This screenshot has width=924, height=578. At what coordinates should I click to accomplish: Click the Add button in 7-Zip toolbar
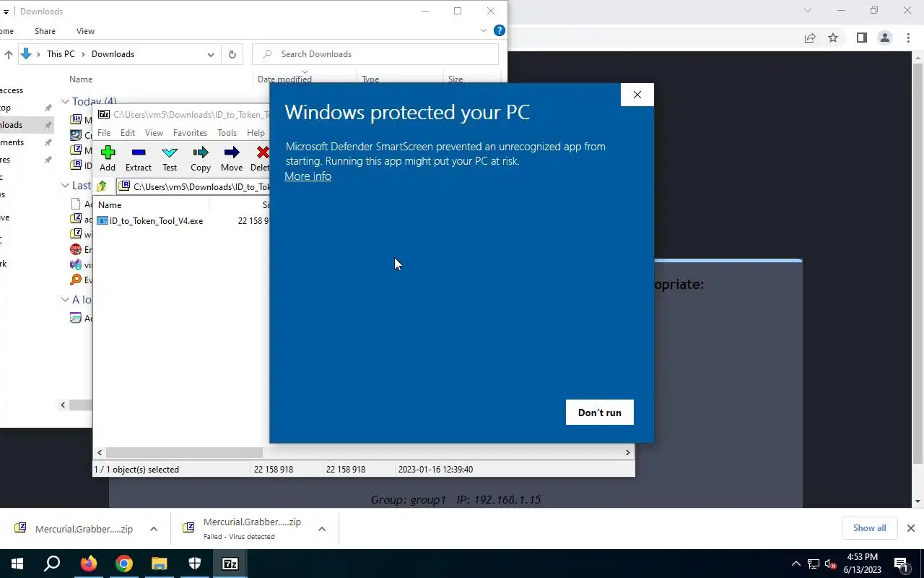[108, 158]
